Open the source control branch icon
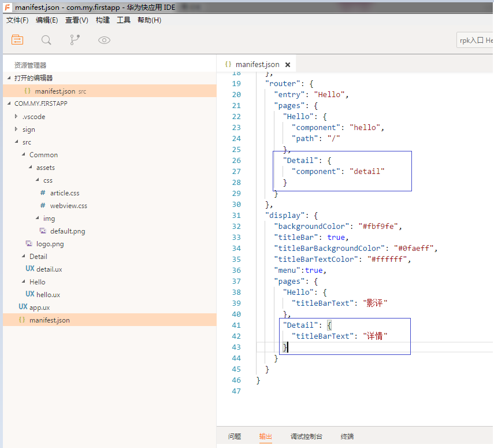The image size is (494, 448). pyautogui.click(x=75, y=40)
